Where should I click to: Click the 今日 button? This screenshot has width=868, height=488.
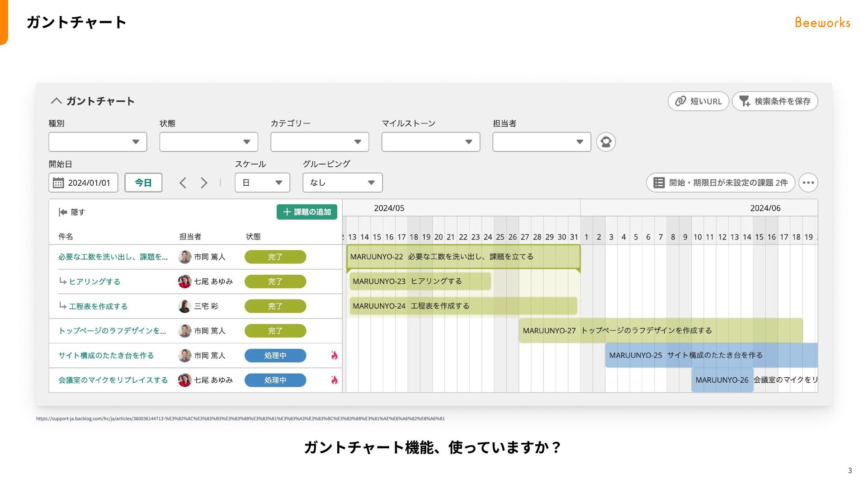[143, 183]
